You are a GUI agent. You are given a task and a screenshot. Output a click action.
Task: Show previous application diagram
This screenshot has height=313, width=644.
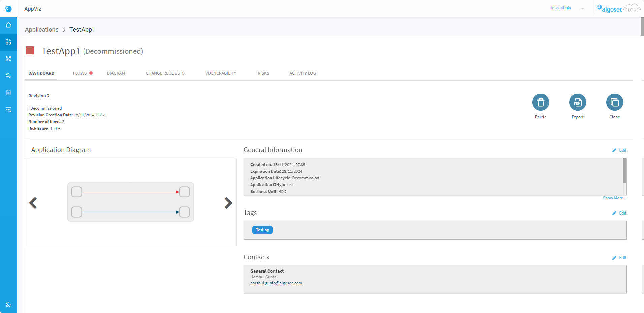[33, 203]
